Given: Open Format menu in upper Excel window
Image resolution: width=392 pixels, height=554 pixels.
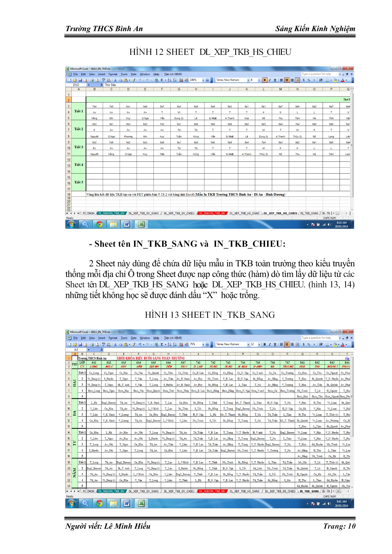Looking at the screenshot, I should pos(113,74).
